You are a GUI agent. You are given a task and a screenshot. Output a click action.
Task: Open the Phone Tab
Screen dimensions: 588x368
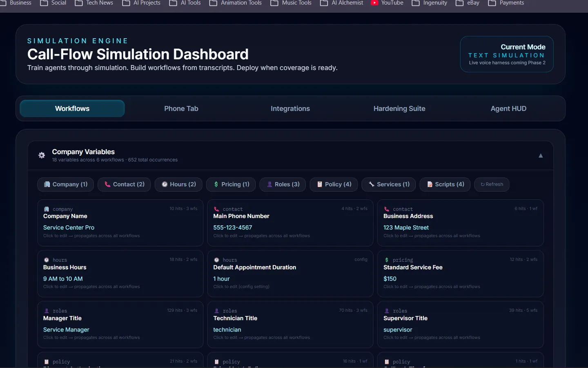pyautogui.click(x=181, y=108)
